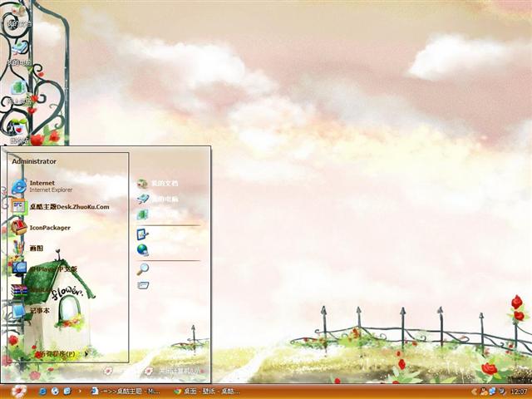Click first tray icon next to arrow

(x=484, y=392)
